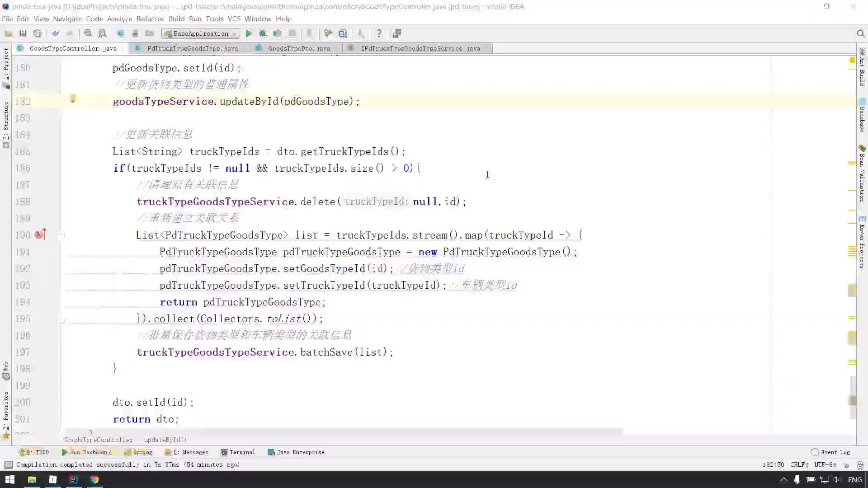
Task: Click the intention light bulb on line 182
Action: 73,99
